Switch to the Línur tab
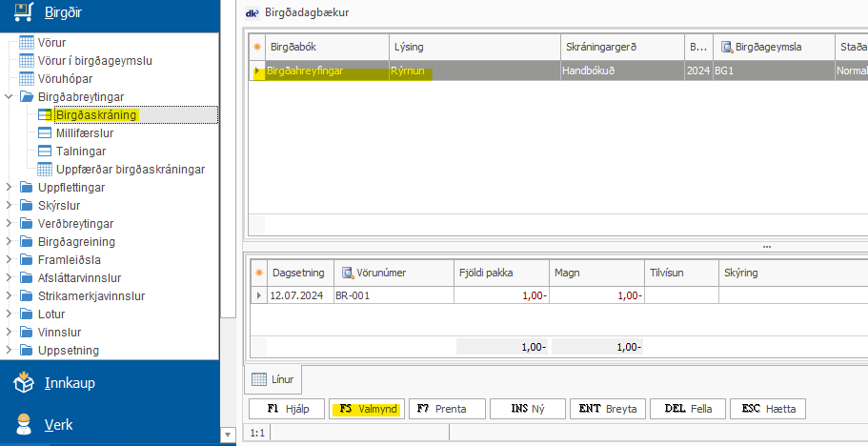Viewport: 868px width, 446px height. (274, 379)
